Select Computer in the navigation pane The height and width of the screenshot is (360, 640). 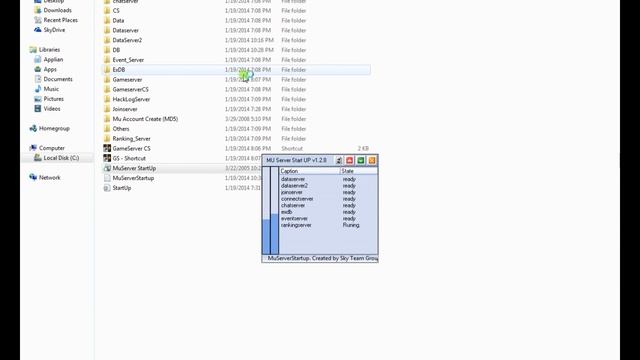[51, 148]
